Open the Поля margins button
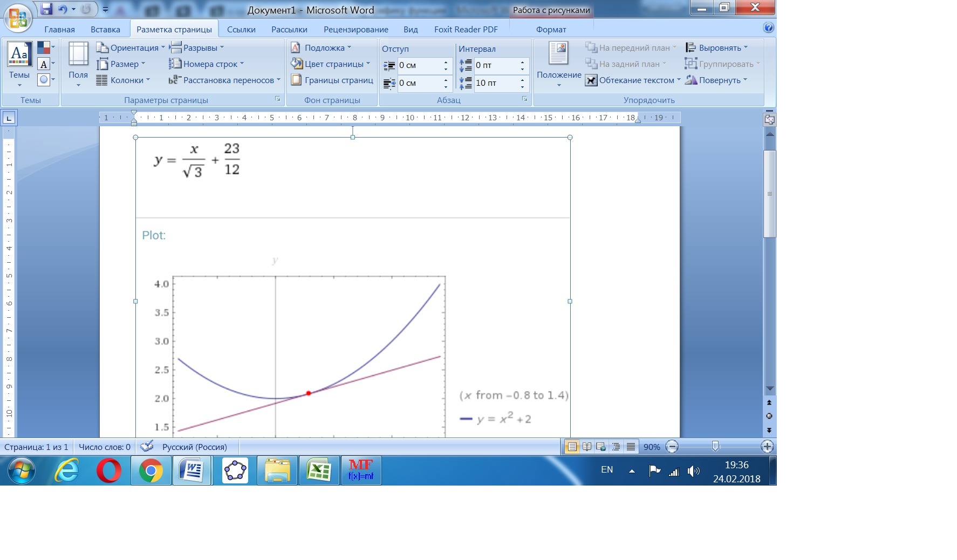 (78, 64)
